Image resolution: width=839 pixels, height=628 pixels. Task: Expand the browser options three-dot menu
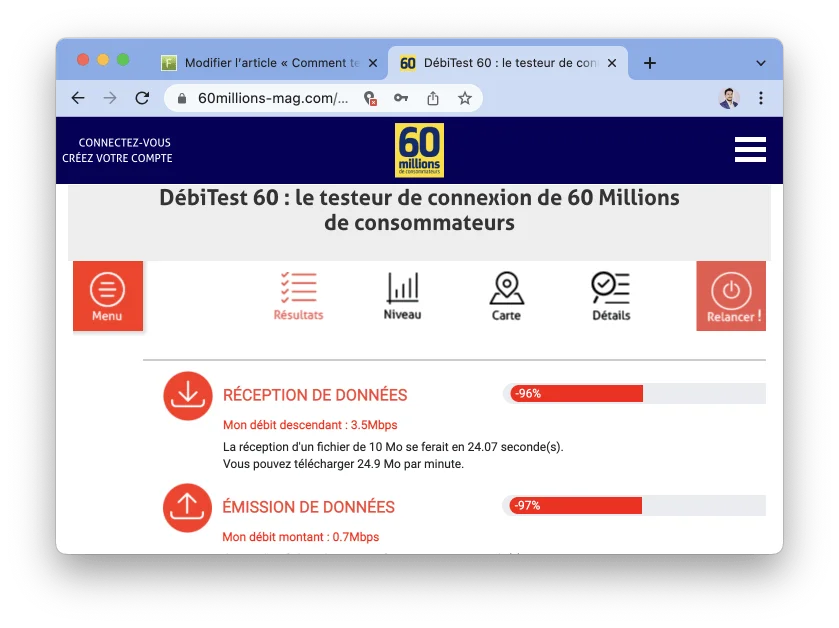point(761,97)
